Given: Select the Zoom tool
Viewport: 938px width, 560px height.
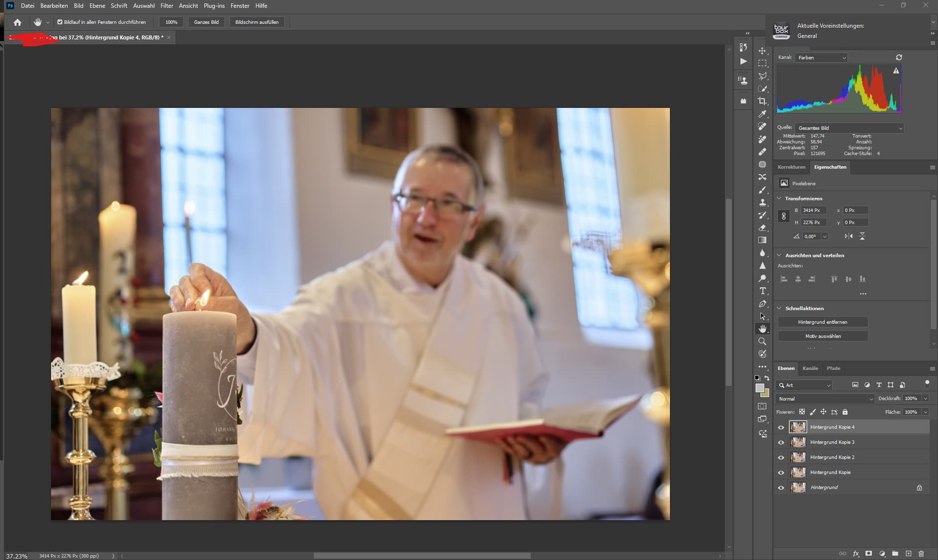Looking at the screenshot, I should pos(762,341).
